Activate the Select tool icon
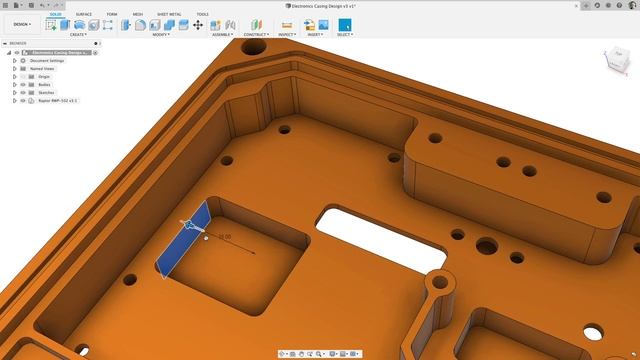 [345, 25]
